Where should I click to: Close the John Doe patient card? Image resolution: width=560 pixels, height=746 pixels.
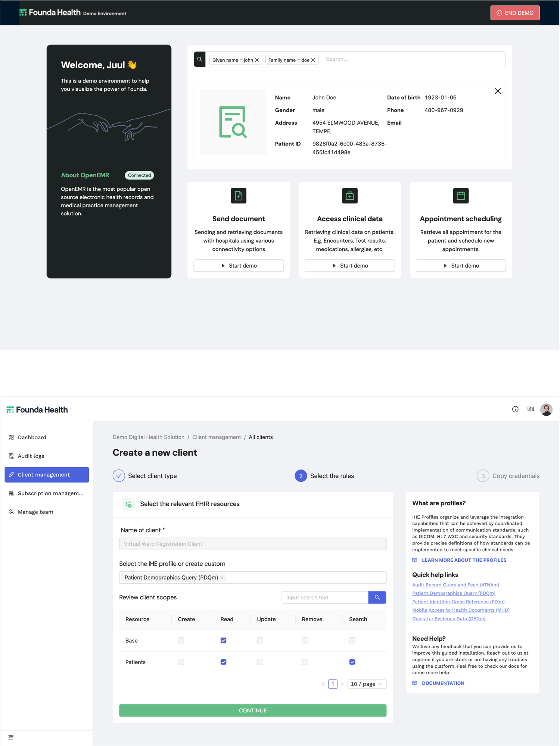498,91
